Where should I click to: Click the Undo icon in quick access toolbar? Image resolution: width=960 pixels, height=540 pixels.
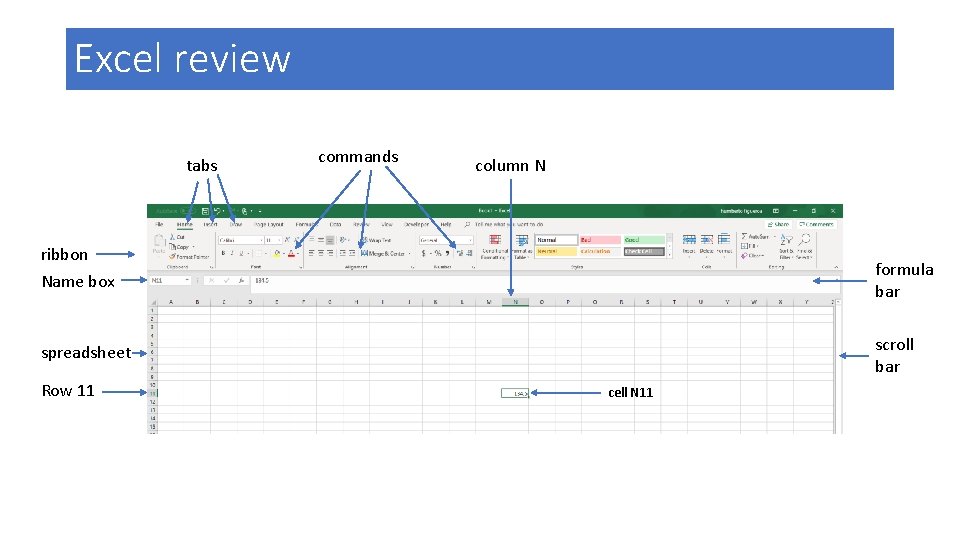click(x=217, y=211)
